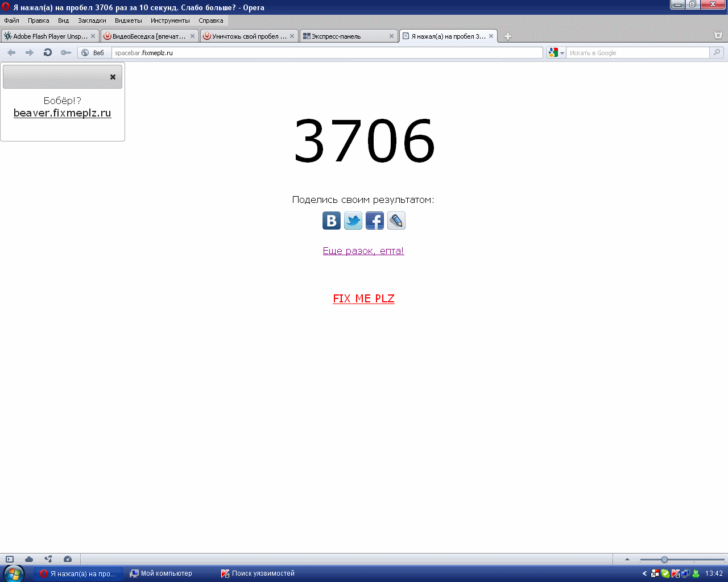Share result on Twitter
The height and width of the screenshot is (582, 728).
pyautogui.click(x=353, y=221)
